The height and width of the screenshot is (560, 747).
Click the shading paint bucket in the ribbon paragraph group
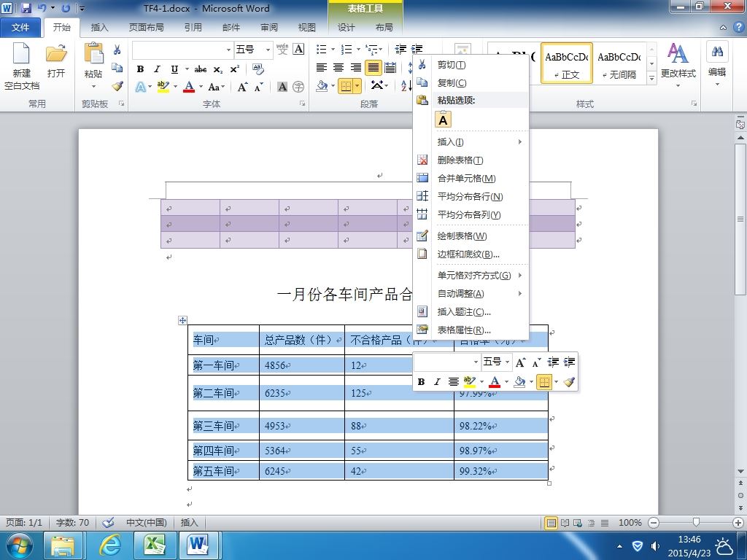(x=322, y=86)
